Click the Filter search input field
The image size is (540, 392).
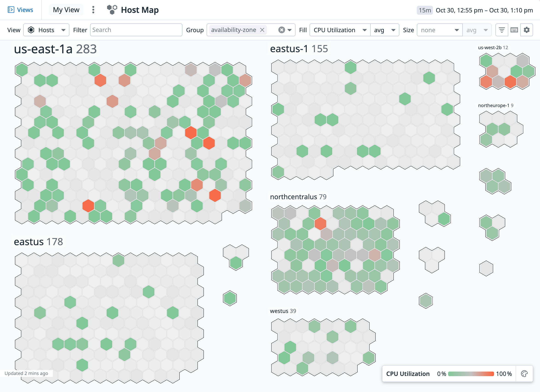click(x=136, y=30)
